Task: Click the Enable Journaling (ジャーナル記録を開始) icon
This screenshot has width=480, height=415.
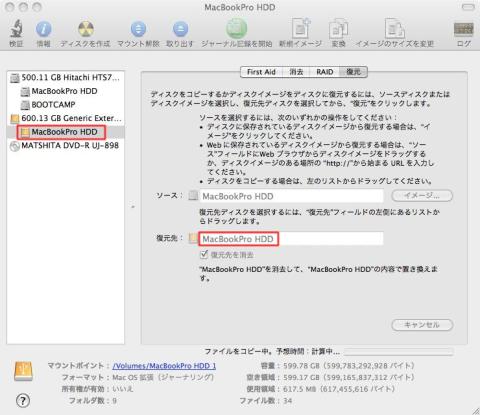Action: pyautogui.click(x=237, y=29)
